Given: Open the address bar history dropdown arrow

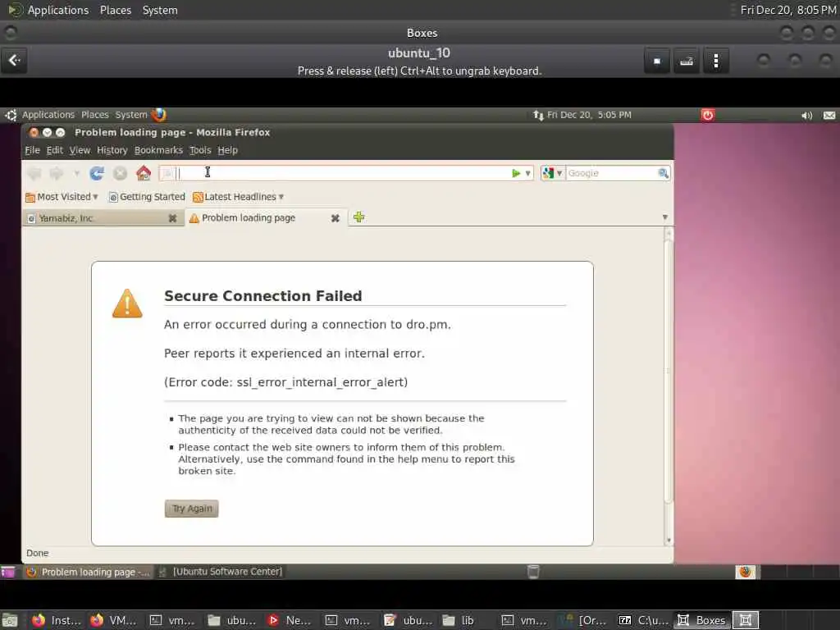Looking at the screenshot, I should (x=527, y=173).
